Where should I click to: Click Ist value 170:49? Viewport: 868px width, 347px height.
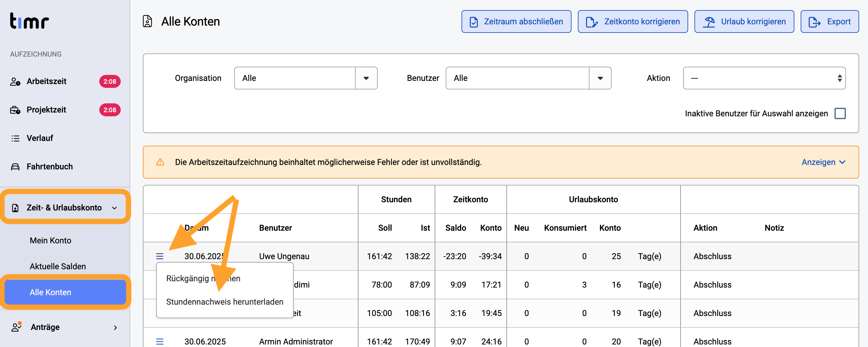point(417,342)
